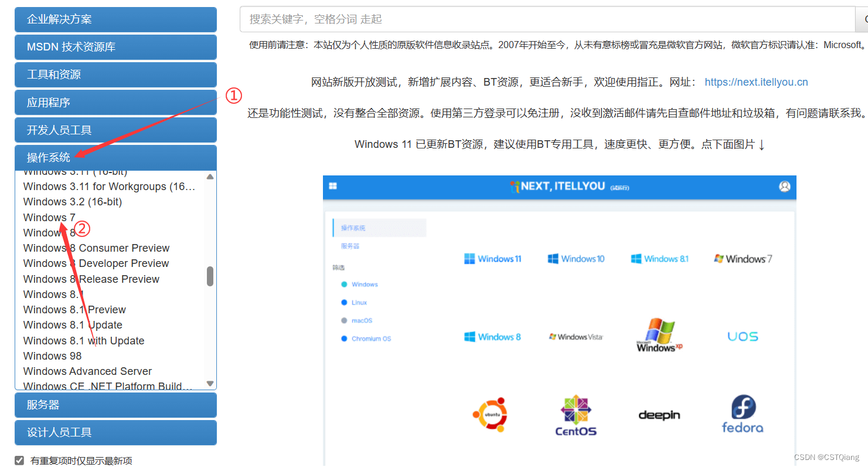This screenshot has width=868, height=467.
Task: Select Windows 98 in the list
Action: click(52, 356)
